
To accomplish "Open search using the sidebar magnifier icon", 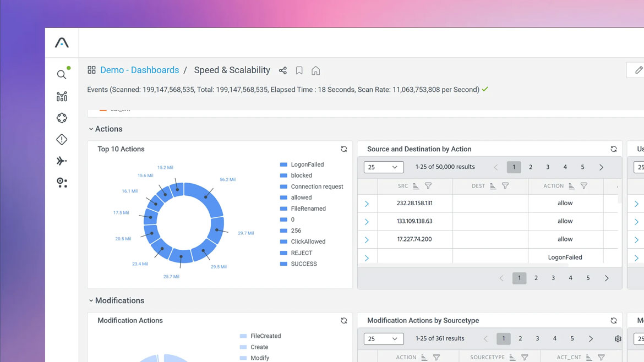I will coord(62,74).
